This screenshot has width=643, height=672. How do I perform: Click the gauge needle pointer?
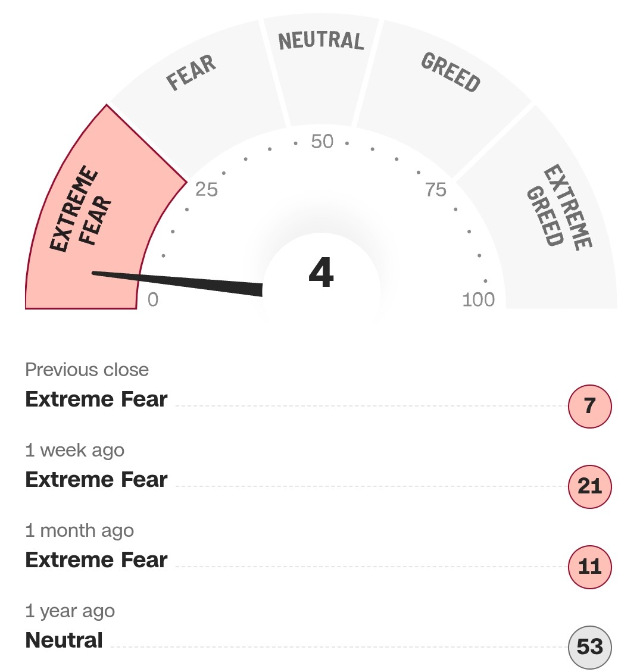177,283
